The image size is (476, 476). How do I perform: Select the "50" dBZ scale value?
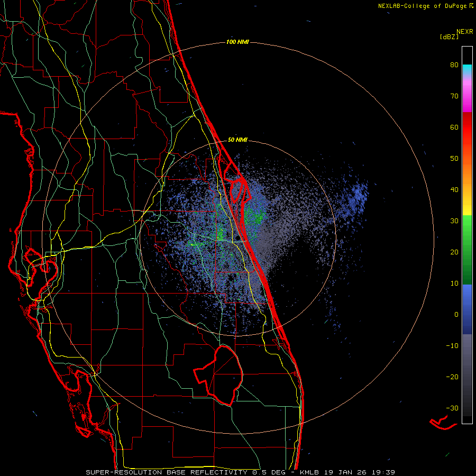click(x=454, y=159)
